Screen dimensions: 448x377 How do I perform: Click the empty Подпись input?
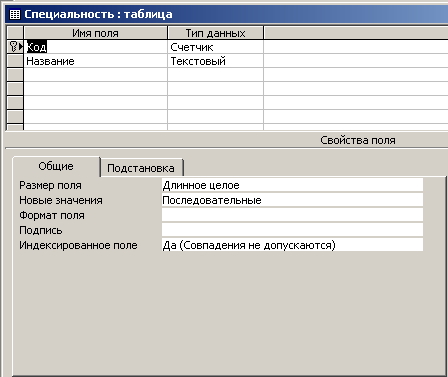292,230
